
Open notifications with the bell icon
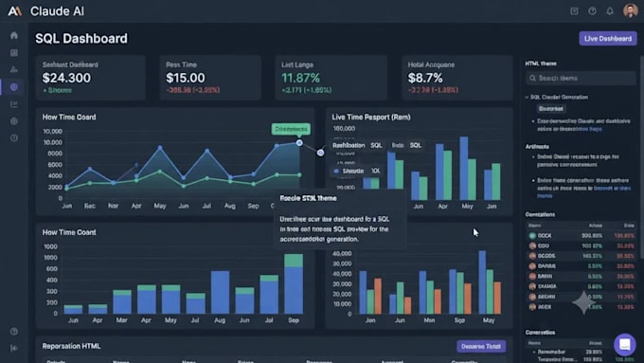click(x=610, y=11)
